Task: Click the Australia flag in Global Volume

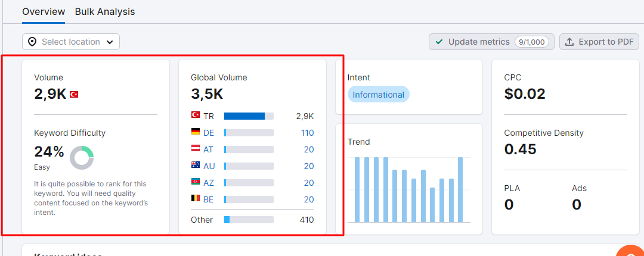Action: tap(196, 165)
